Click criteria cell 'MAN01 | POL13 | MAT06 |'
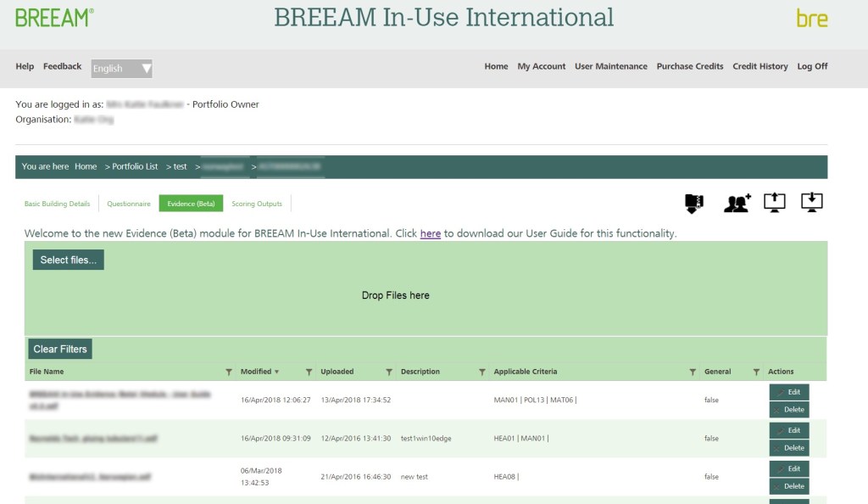This screenshot has width=868, height=504. 535,400
